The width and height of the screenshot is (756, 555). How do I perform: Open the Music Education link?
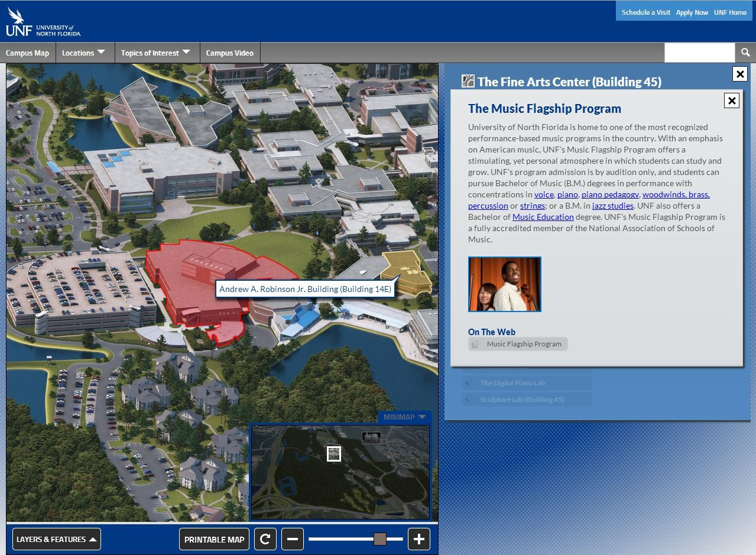coord(543,217)
